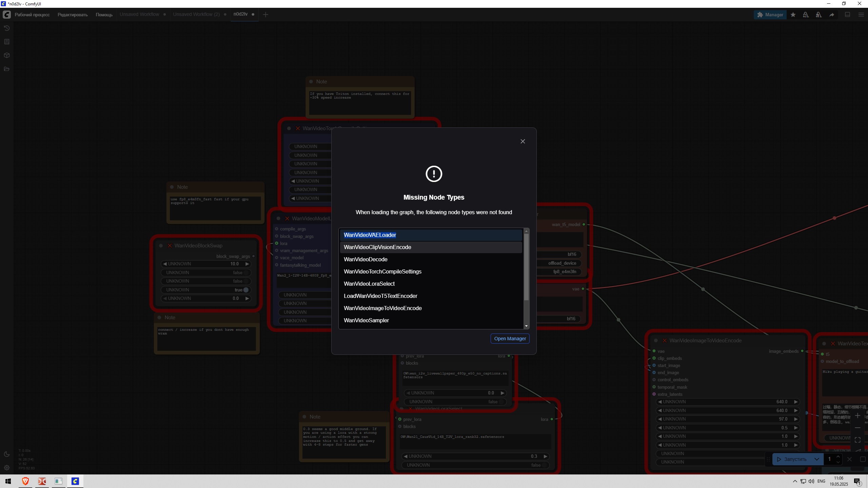This screenshot has width=868, height=488.
Task: Click the Manager button in top bar
Action: (770, 15)
